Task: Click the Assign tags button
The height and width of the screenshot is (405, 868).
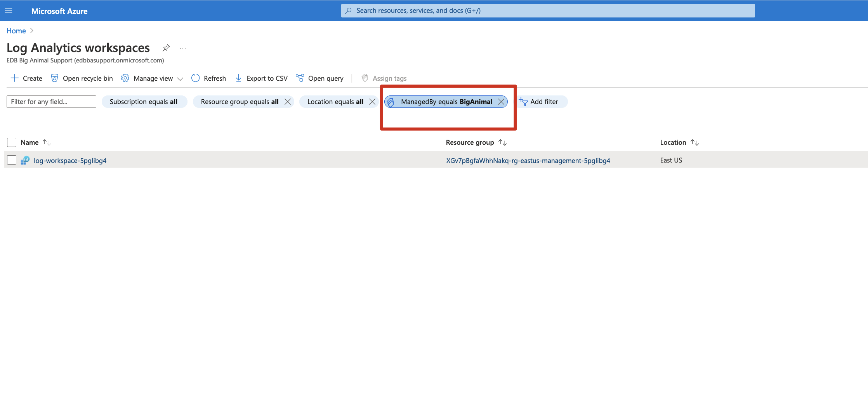Action: pos(384,78)
